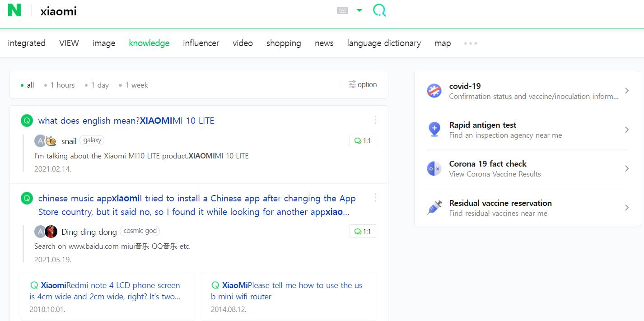Screen dimensions: 644x321
Task: Click the answer badge beside Ding ding dong
Action: pyautogui.click(x=40, y=232)
